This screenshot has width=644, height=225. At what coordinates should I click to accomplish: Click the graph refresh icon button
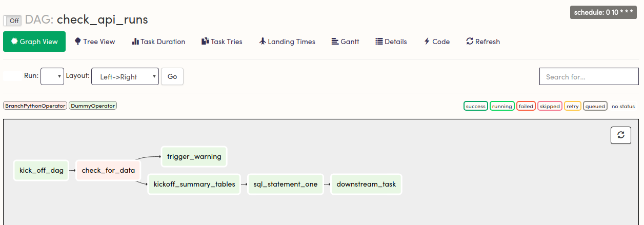(x=621, y=135)
